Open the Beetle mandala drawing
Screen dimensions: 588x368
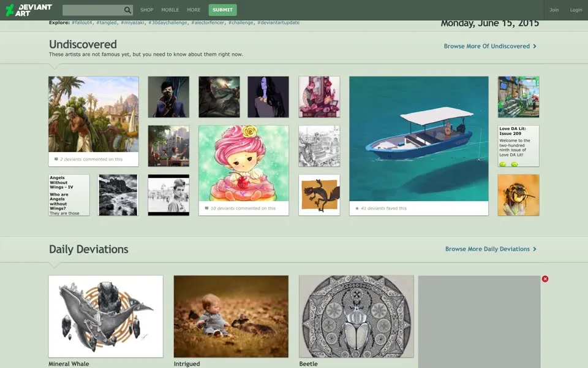356,316
